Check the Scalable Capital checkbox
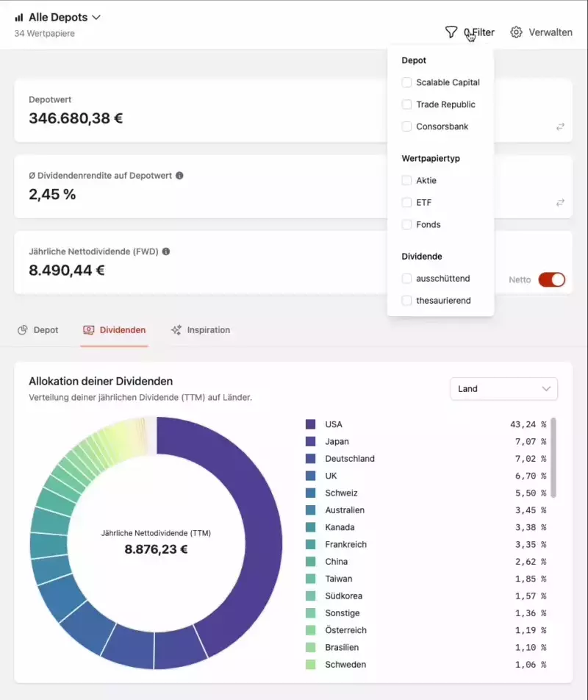588x700 pixels. pyautogui.click(x=406, y=82)
